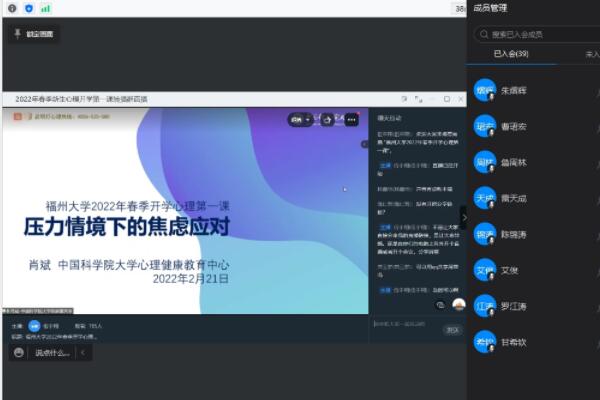Click 甘希钦's blue avatar
600x400 pixels.
tap(485, 342)
